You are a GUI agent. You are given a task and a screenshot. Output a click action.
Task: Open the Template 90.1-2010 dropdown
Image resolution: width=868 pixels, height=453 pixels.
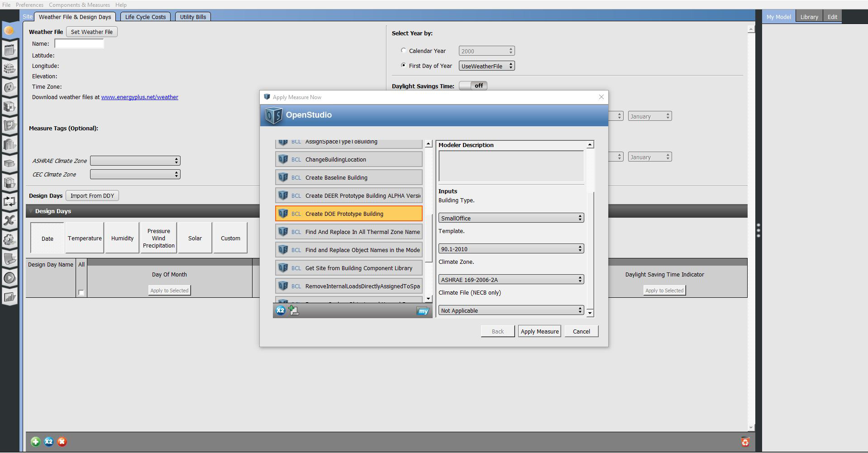click(511, 249)
